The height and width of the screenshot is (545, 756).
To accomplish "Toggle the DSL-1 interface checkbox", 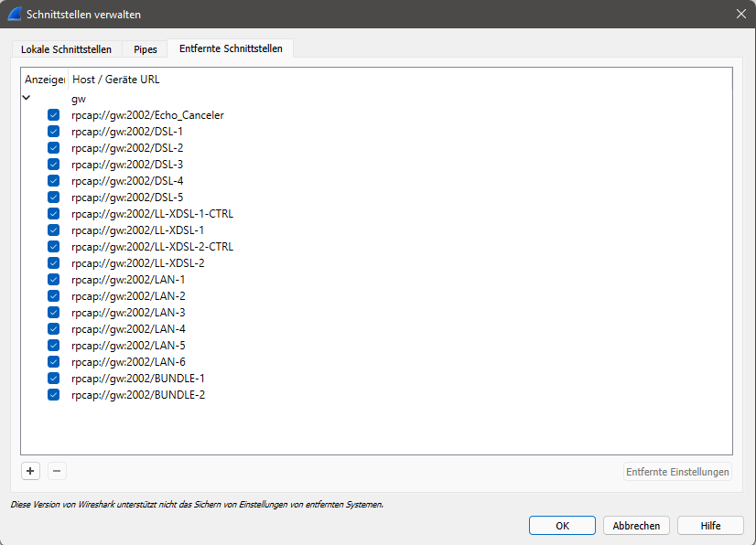I will pos(53,132).
